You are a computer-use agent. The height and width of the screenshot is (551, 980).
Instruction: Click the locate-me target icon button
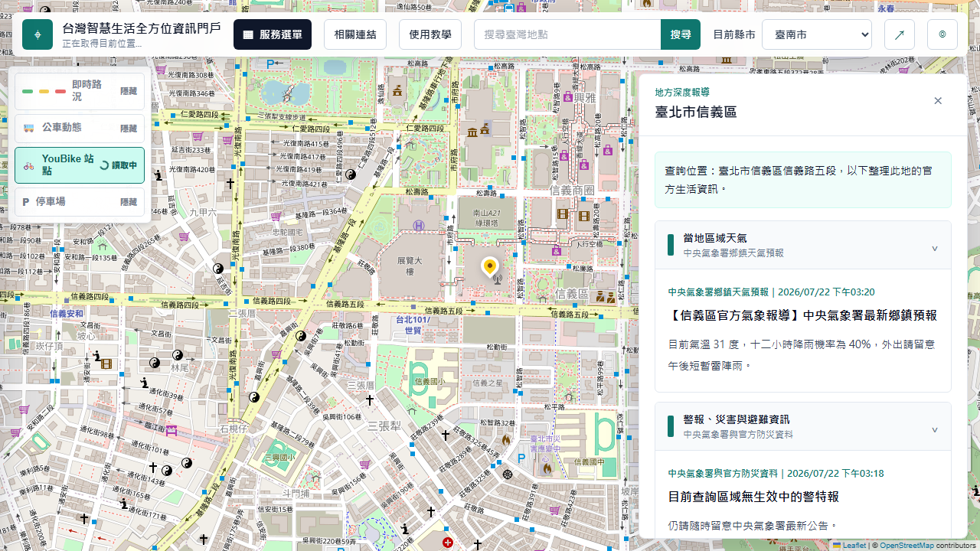tap(942, 34)
